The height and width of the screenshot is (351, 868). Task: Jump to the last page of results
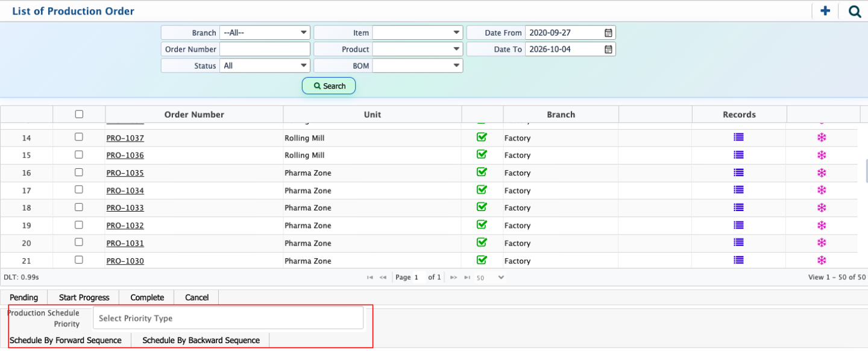(x=467, y=277)
